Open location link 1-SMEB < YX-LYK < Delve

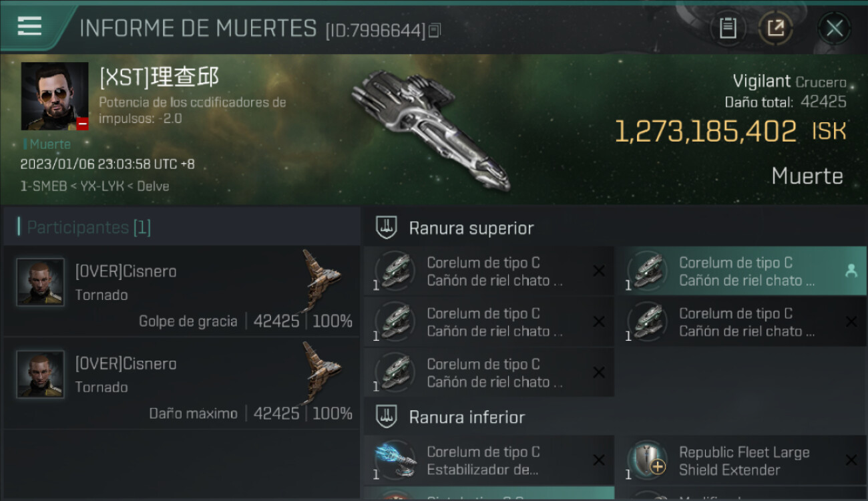[x=95, y=186]
